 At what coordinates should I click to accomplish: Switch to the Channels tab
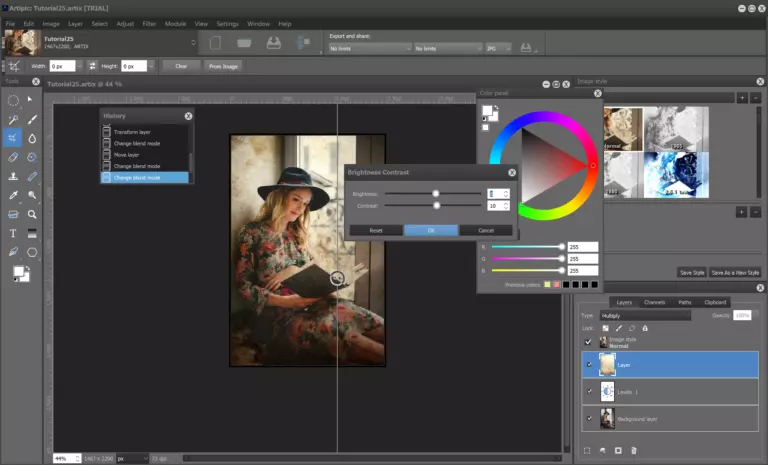[654, 302]
